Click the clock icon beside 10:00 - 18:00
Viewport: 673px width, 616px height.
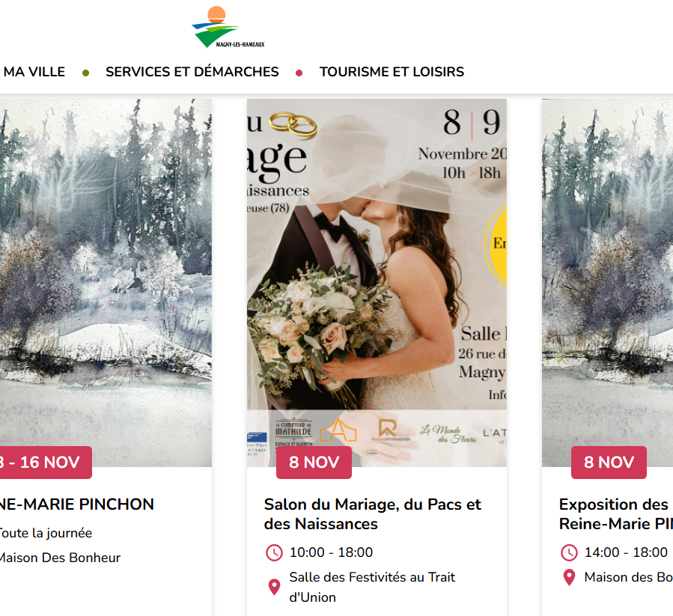[274, 552]
